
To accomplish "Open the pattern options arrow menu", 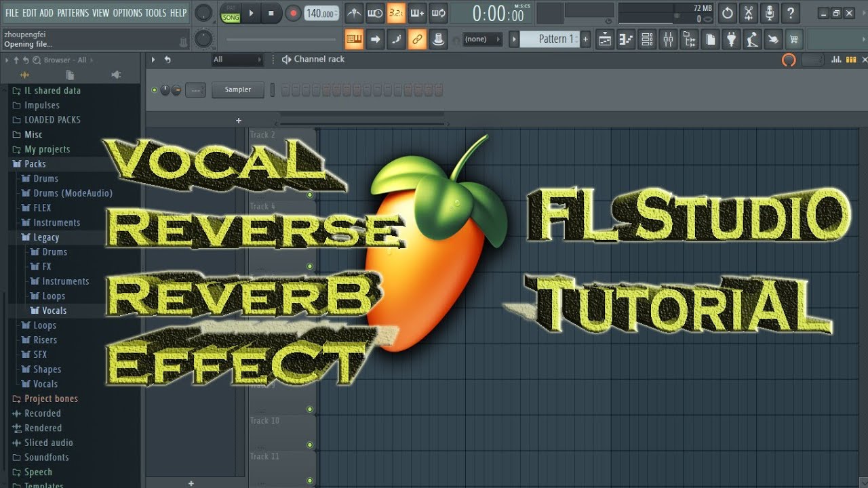I will point(514,39).
